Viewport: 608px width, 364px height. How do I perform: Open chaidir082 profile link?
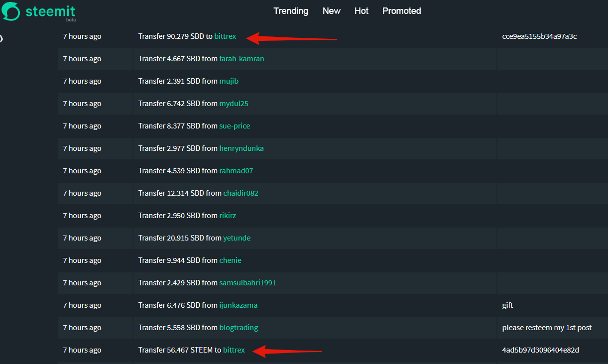[241, 193]
